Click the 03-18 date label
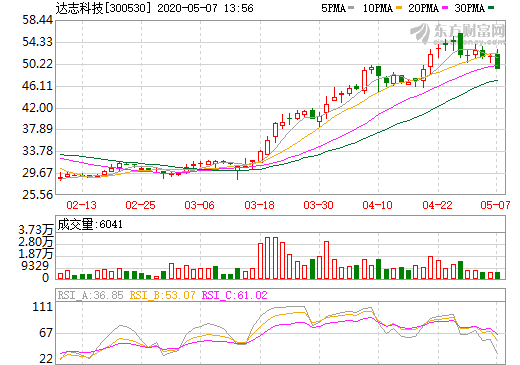Screen dimensions: 520x365 coord(259,205)
